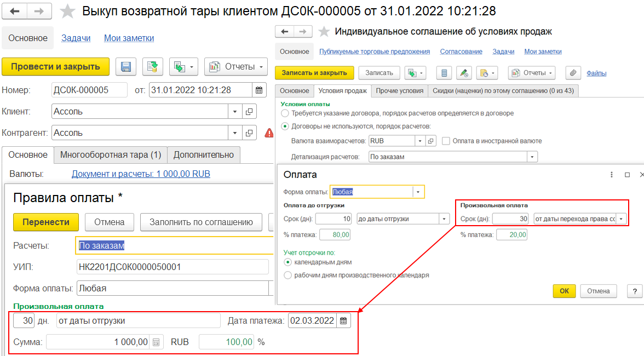Choose рабочим дням производственного календаря option
This screenshot has width=644, height=356.
click(x=288, y=275)
